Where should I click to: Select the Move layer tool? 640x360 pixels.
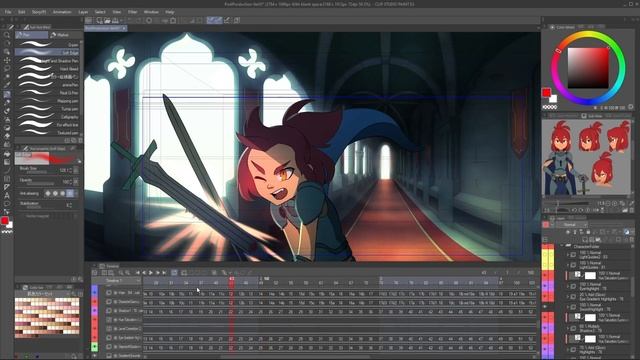click(x=7, y=60)
